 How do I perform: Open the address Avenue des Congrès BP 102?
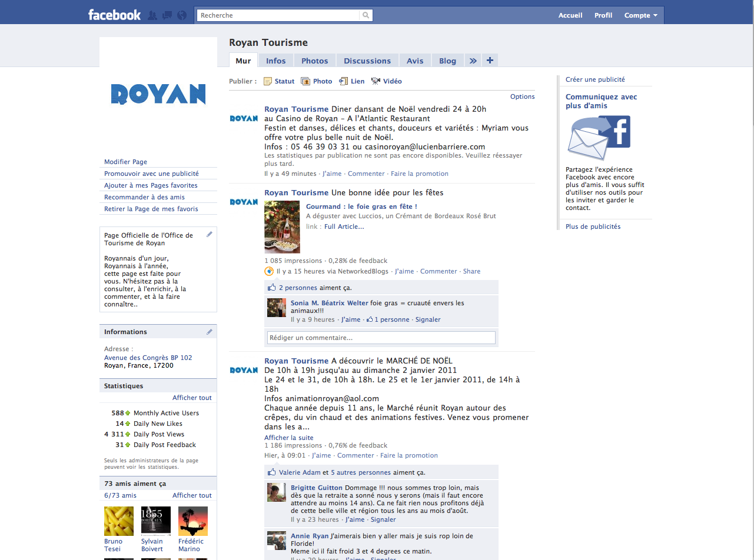tap(148, 358)
